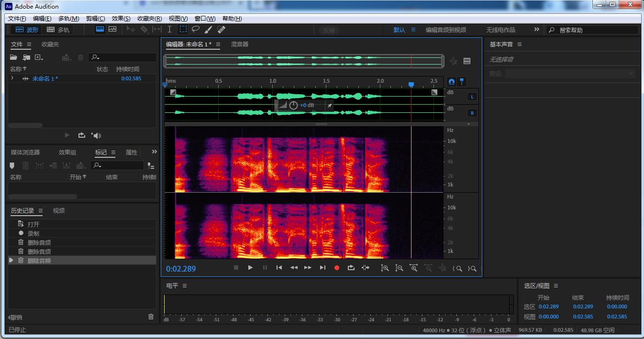Toggle the left channel L button
The image size is (644, 339).
point(472,97)
